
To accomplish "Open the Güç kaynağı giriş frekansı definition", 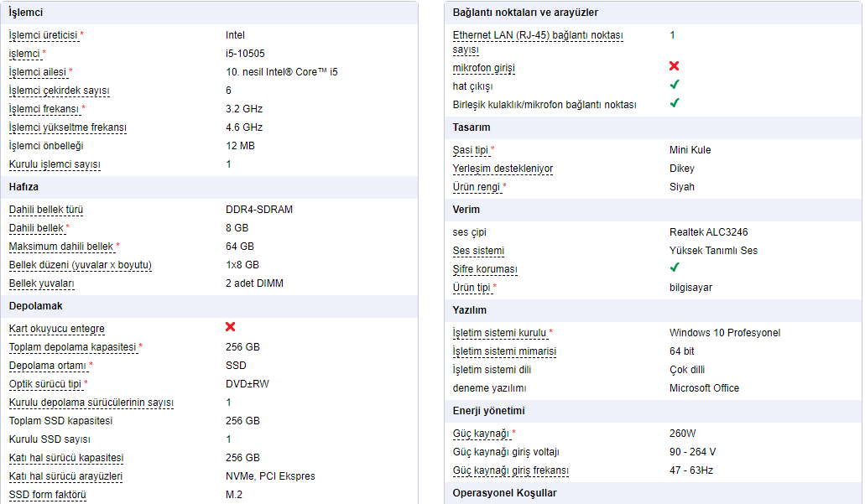I will (x=510, y=470).
